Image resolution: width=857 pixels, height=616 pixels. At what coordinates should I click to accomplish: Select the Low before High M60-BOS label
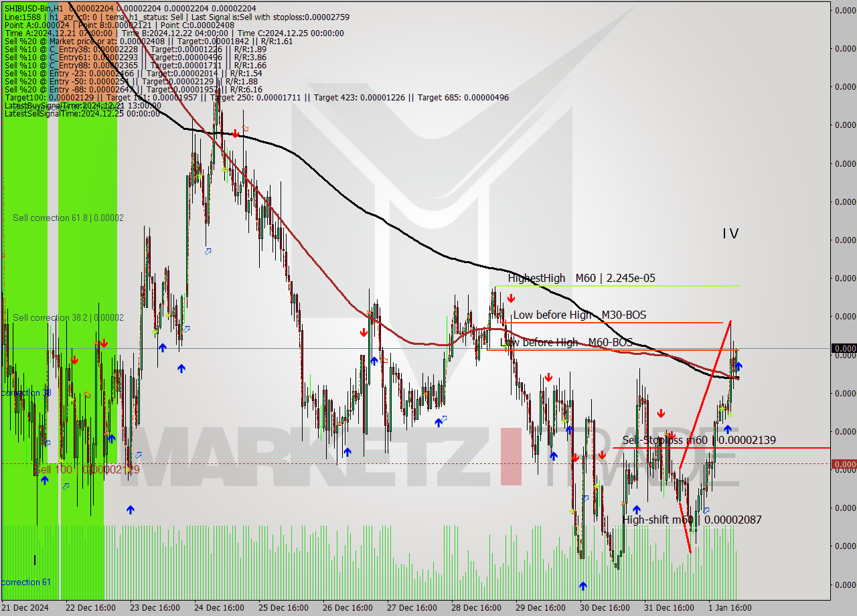tap(566, 342)
